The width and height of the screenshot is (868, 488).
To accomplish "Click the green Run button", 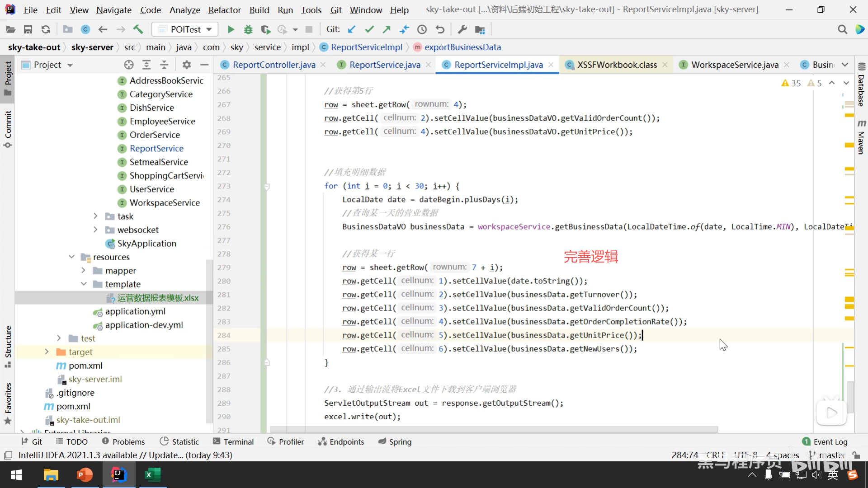I will click(x=231, y=29).
